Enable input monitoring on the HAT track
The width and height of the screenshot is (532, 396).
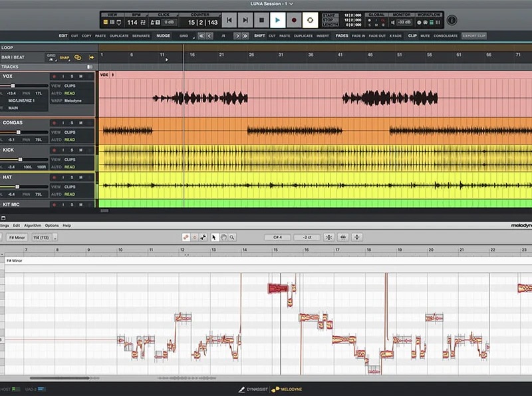tap(63, 177)
